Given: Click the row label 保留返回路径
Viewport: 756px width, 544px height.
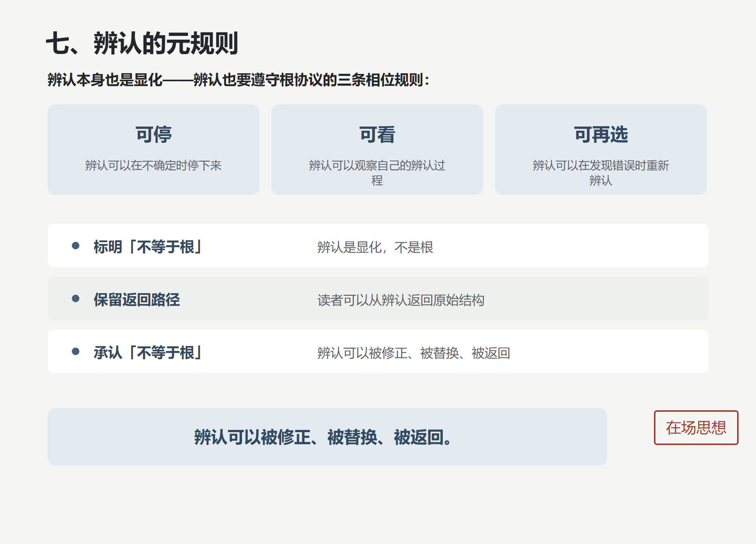Looking at the screenshot, I should click(x=137, y=300).
